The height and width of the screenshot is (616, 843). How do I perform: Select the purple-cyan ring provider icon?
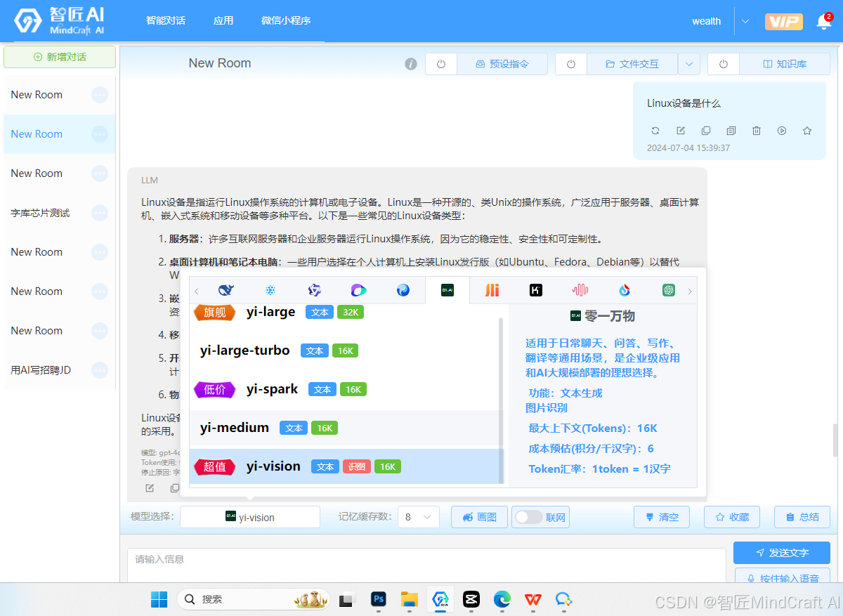click(x=359, y=290)
